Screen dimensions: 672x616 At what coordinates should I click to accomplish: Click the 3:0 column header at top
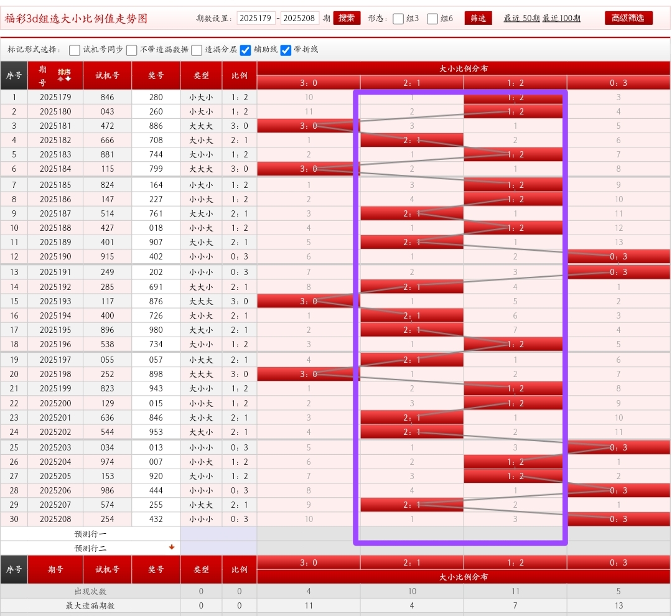pyautogui.click(x=309, y=83)
